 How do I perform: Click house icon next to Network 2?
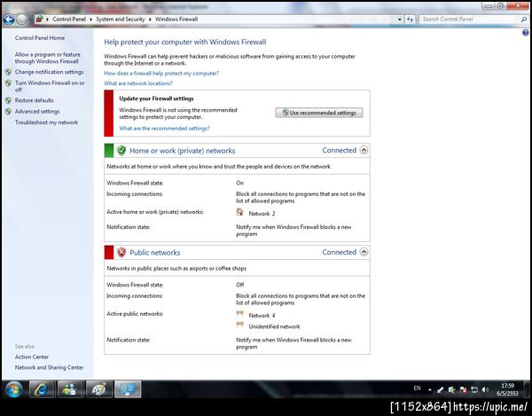click(240, 212)
